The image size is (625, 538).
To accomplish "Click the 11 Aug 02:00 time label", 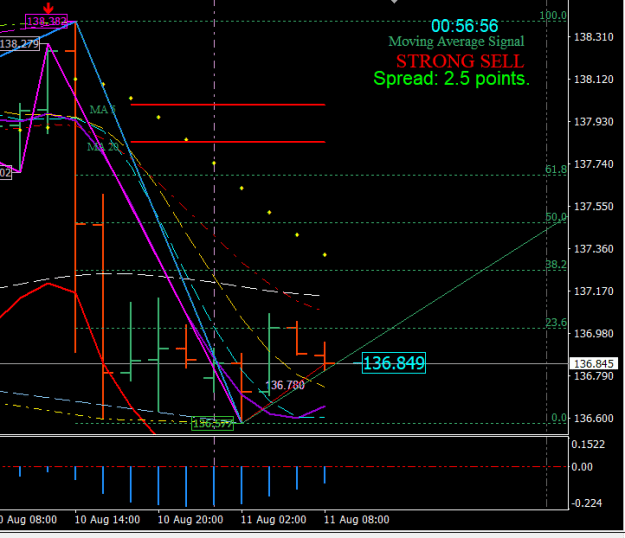I will point(273,520).
